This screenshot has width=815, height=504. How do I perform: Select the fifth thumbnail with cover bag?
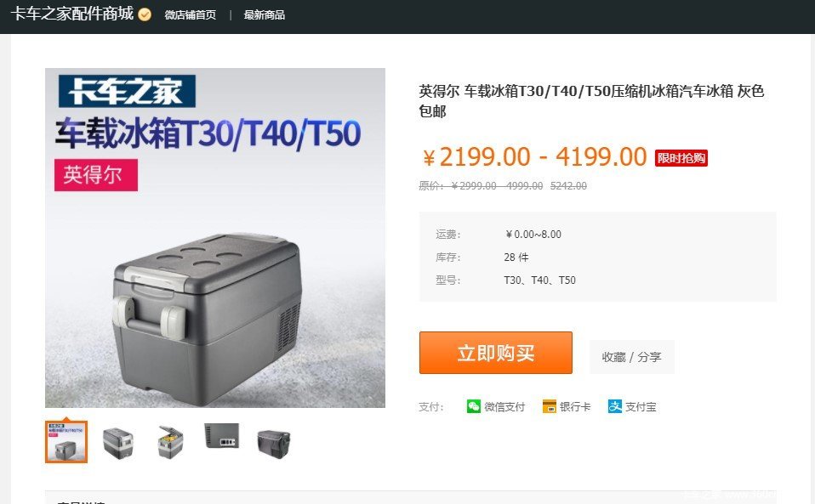coord(273,444)
